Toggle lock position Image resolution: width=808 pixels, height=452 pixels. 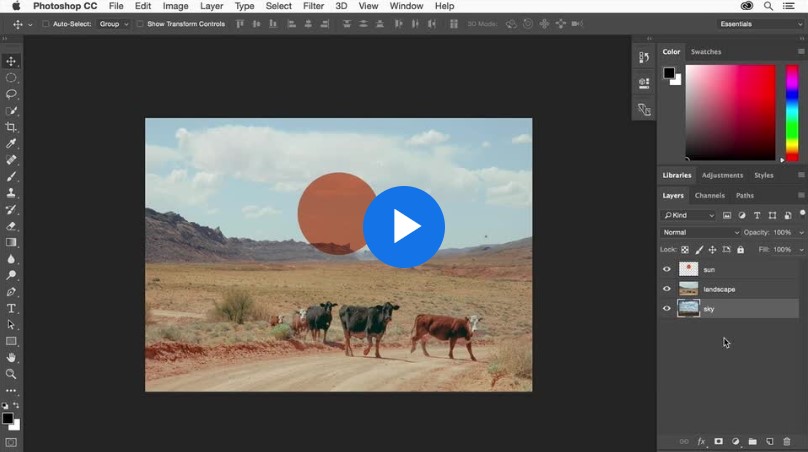tap(712, 250)
